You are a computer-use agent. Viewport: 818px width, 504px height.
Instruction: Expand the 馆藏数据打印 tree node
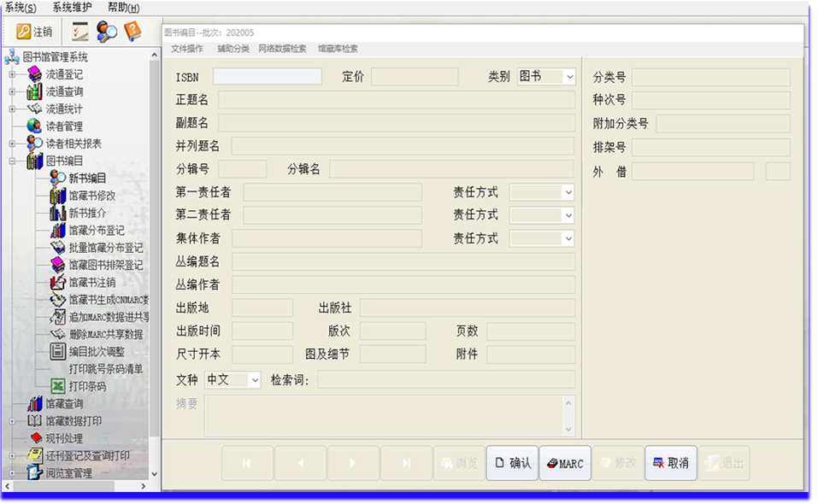tap(12, 421)
